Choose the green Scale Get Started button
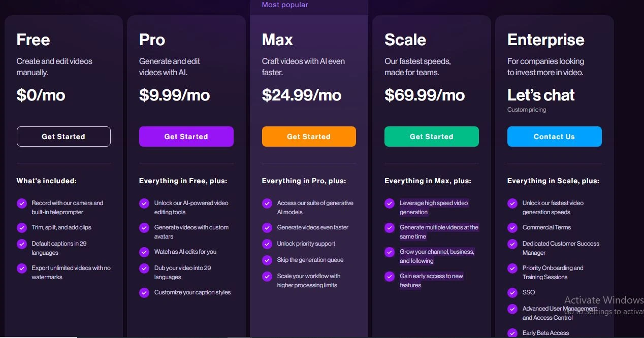Image resolution: width=644 pixels, height=338 pixels. click(x=431, y=137)
